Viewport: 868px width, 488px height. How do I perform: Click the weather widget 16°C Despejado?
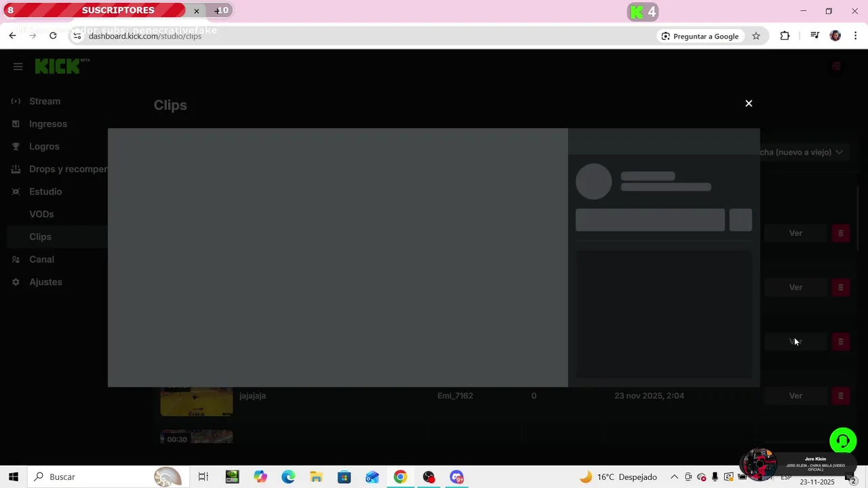click(618, 477)
